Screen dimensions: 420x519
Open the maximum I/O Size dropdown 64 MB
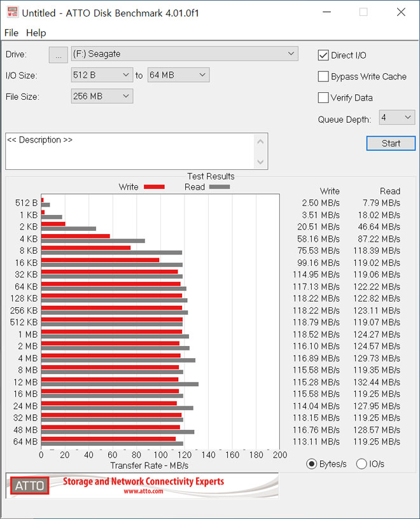[179, 75]
